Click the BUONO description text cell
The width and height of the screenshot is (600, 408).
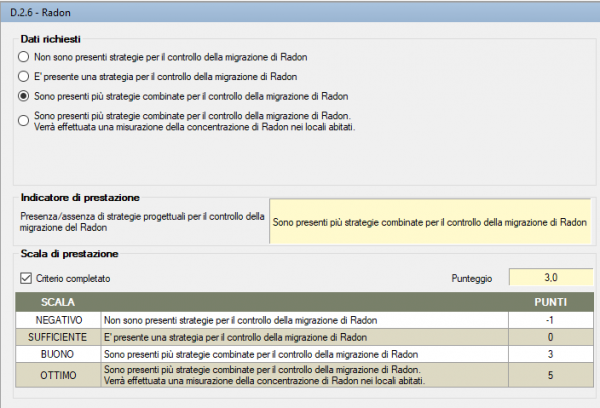point(305,354)
